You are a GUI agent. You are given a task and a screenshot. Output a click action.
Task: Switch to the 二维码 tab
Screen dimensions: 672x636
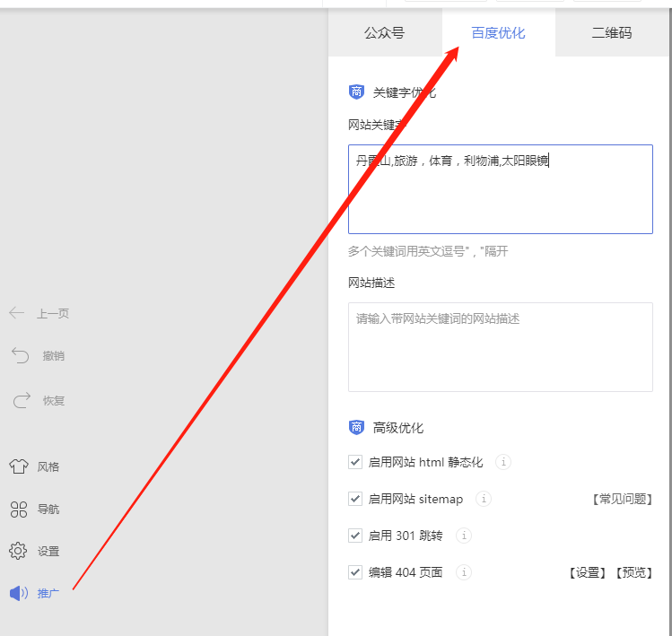612,33
